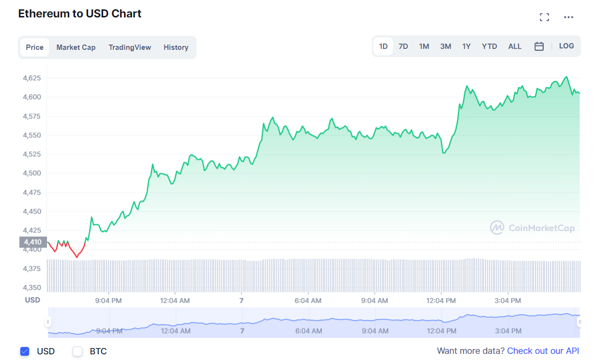
Task: Select the 1M time range
Action: (x=424, y=46)
